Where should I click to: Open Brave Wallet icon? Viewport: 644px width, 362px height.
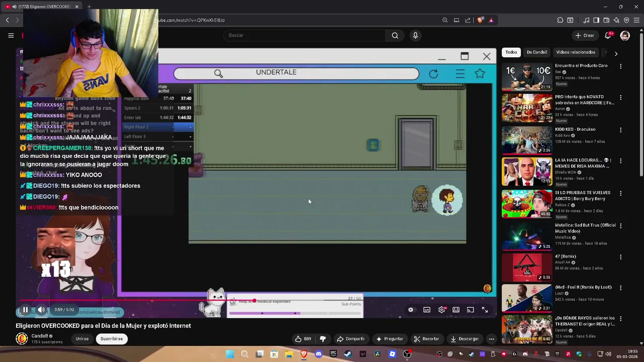click(x=607, y=20)
